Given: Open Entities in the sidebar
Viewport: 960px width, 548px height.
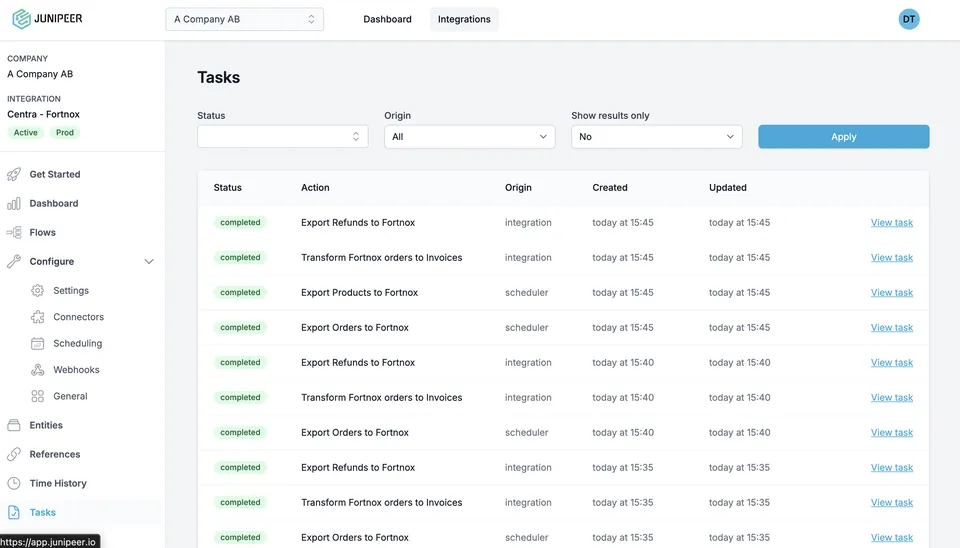Looking at the screenshot, I should point(46,425).
